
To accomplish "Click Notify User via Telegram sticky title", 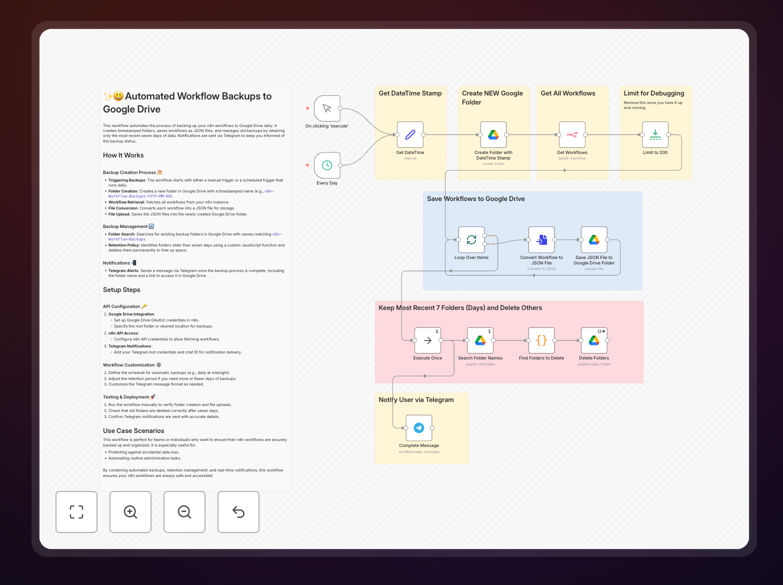I will click(x=416, y=400).
